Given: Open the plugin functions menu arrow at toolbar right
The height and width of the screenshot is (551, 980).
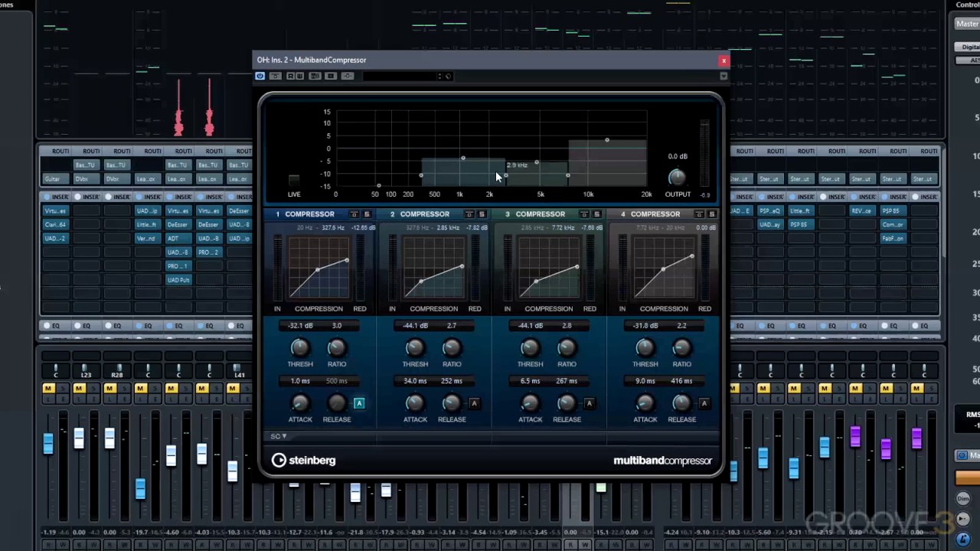Looking at the screenshot, I should tap(724, 76).
